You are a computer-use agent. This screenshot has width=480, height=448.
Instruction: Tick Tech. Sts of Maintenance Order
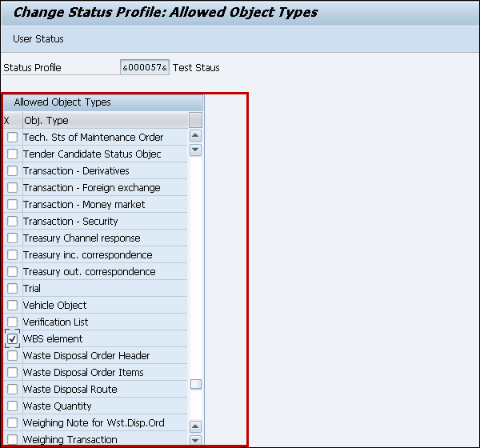[13, 138]
